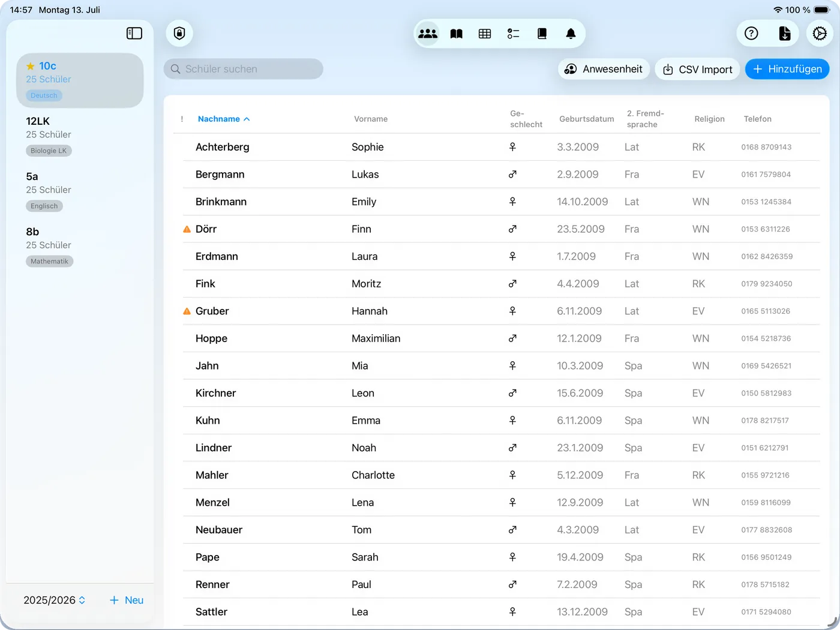Click the Mathematik subject tag

pyautogui.click(x=49, y=262)
